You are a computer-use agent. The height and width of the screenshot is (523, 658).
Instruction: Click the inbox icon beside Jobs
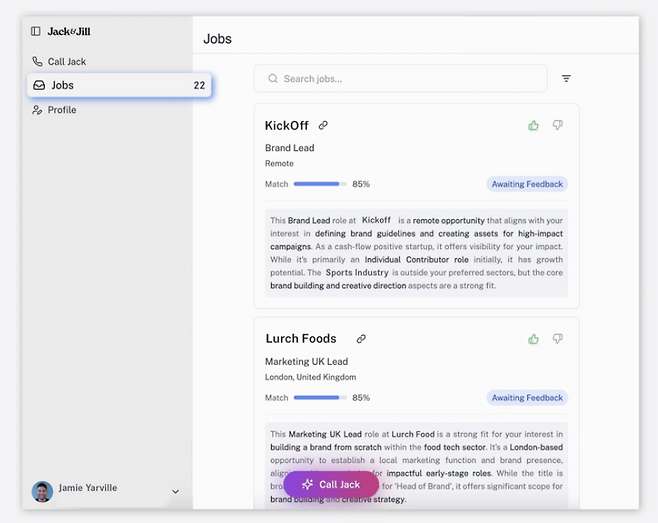[x=38, y=86]
